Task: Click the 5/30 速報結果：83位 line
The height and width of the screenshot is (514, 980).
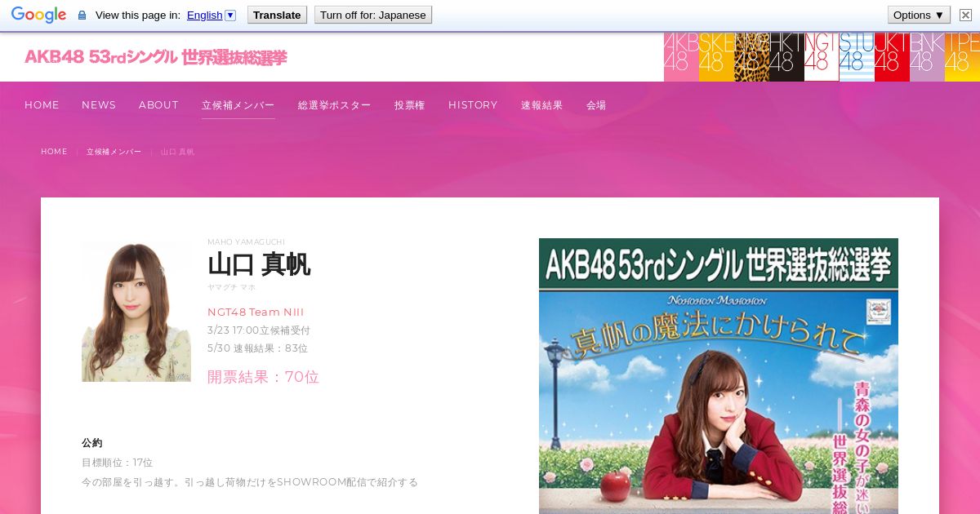Action: coord(258,348)
